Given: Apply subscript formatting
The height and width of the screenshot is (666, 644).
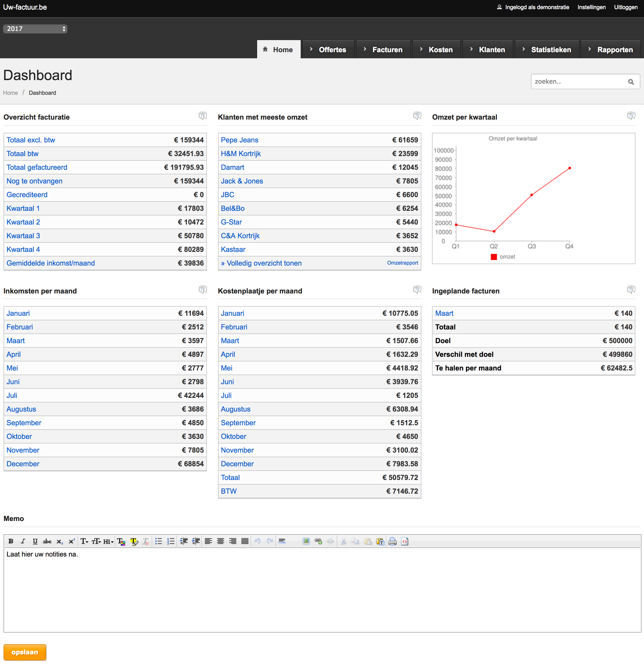Looking at the screenshot, I should click(60, 541).
